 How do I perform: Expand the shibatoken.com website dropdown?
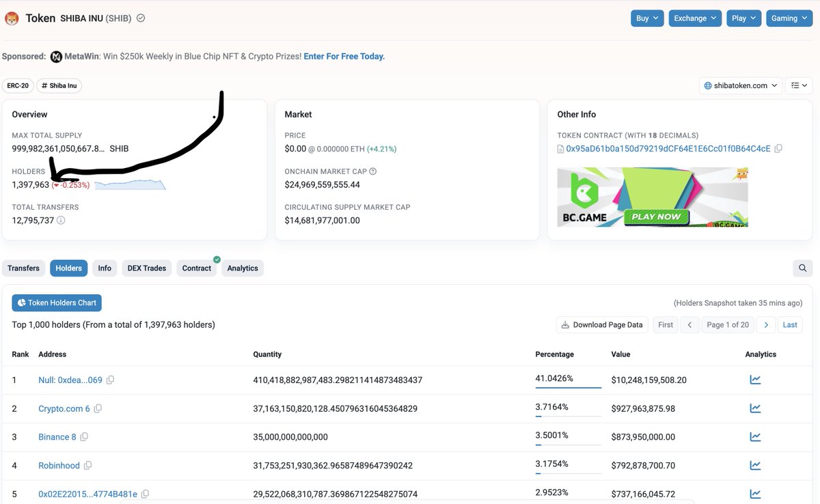pos(741,85)
